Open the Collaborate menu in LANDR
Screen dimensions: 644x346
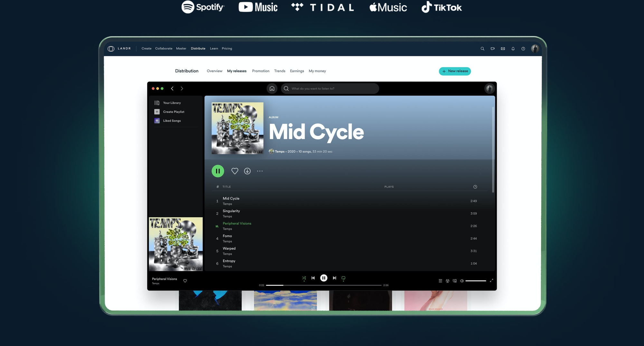click(164, 49)
